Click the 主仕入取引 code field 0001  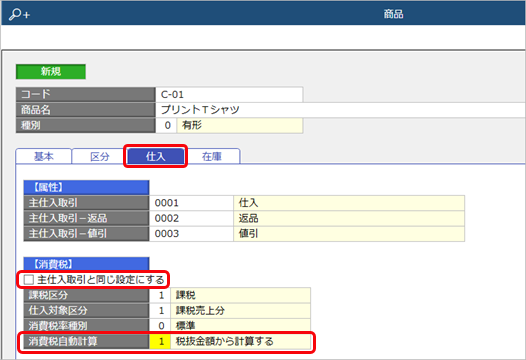click(x=191, y=203)
